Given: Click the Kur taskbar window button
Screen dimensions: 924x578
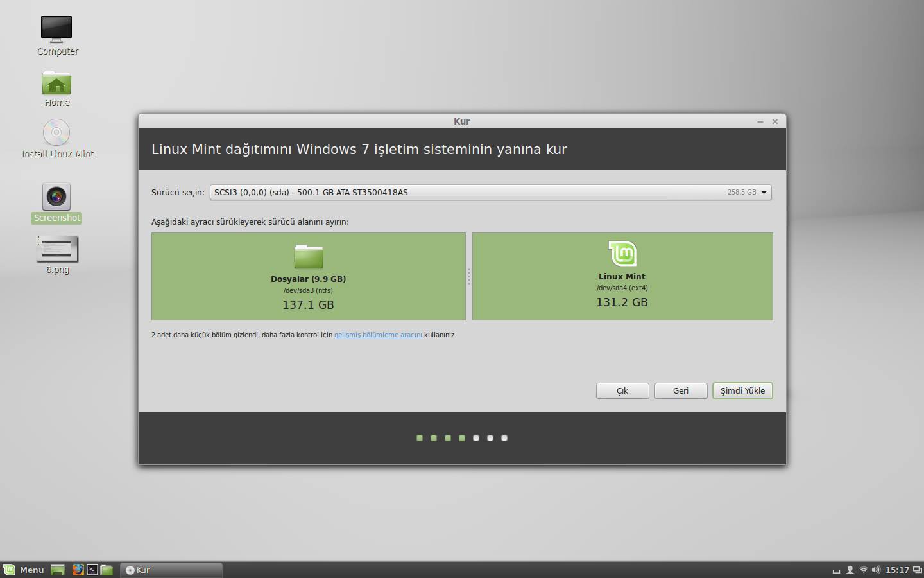Looking at the screenshot, I should point(171,570).
